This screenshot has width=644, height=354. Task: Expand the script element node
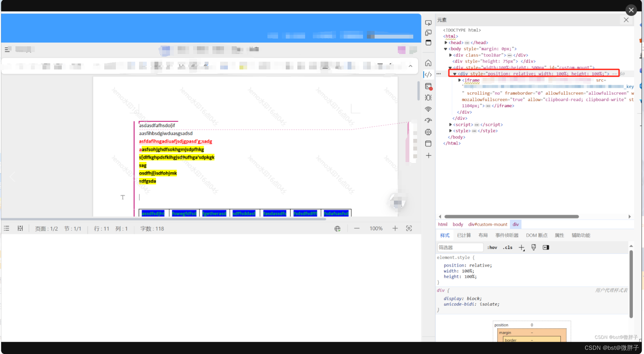point(451,124)
